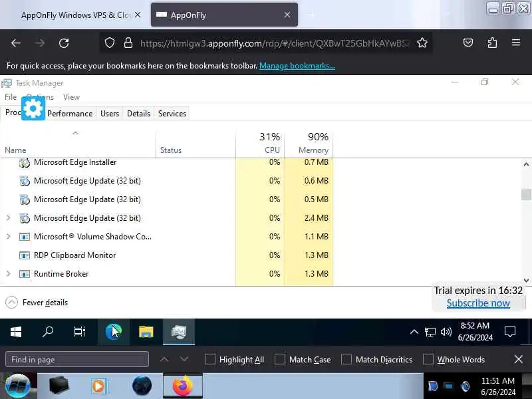The width and height of the screenshot is (532, 399).
Task: Expand Microsoft Volume Shadow Copy process
Action: click(x=9, y=237)
